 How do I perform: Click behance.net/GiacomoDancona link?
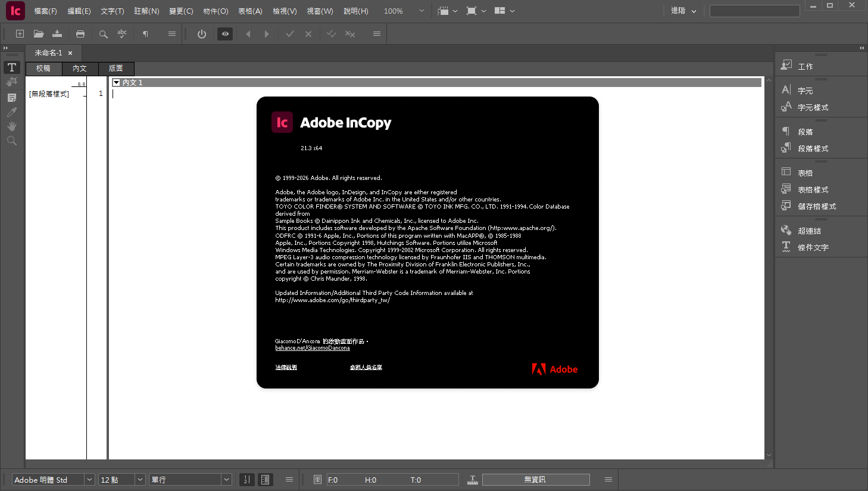coord(313,348)
